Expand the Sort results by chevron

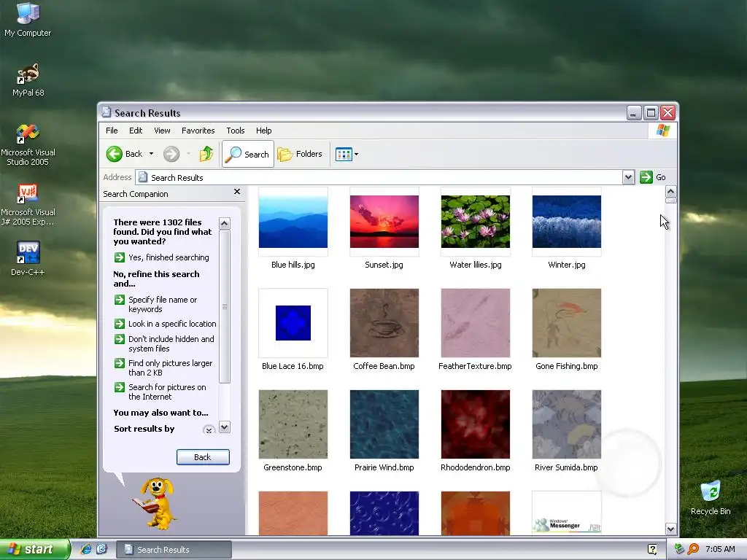pyautogui.click(x=209, y=430)
